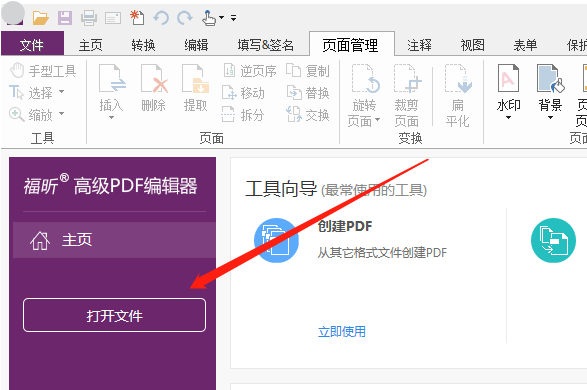587x390 pixels.
Task: Click the new document star icon
Action: tap(137, 17)
